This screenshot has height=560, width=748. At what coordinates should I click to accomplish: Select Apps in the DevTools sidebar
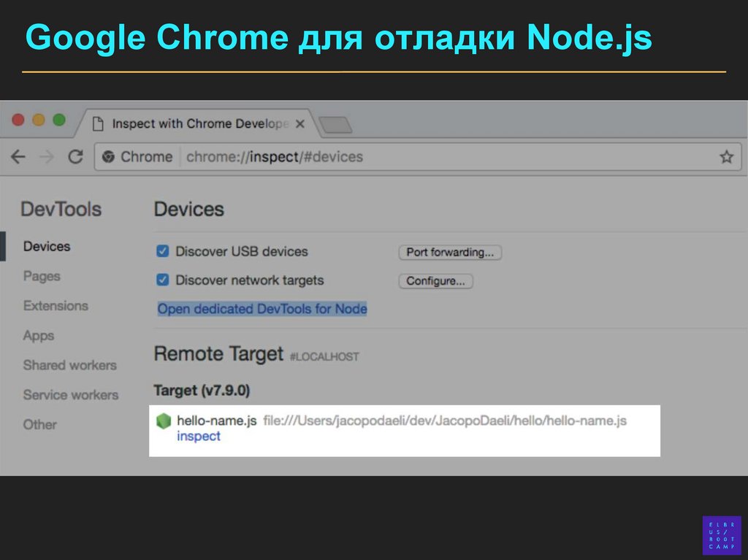click(x=38, y=335)
